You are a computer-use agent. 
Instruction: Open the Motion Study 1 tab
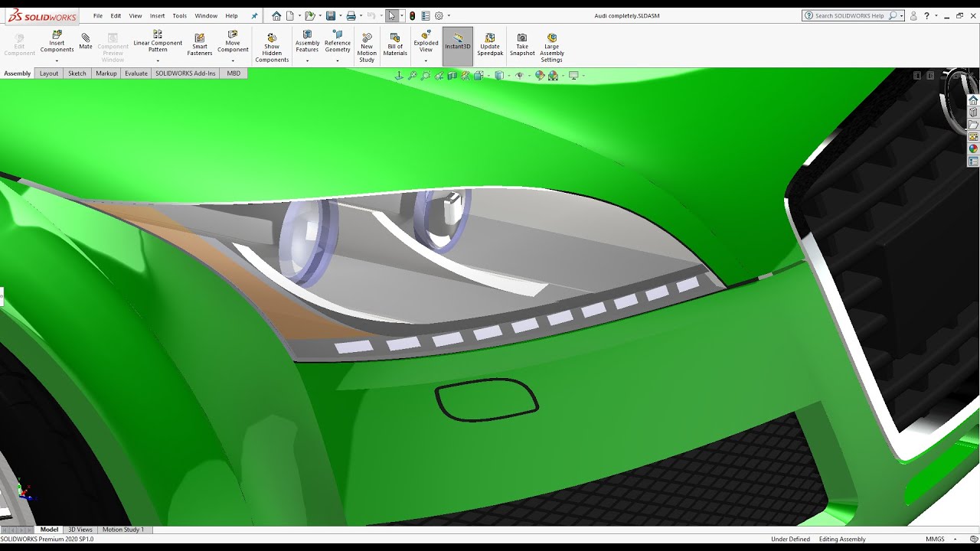[x=123, y=530]
